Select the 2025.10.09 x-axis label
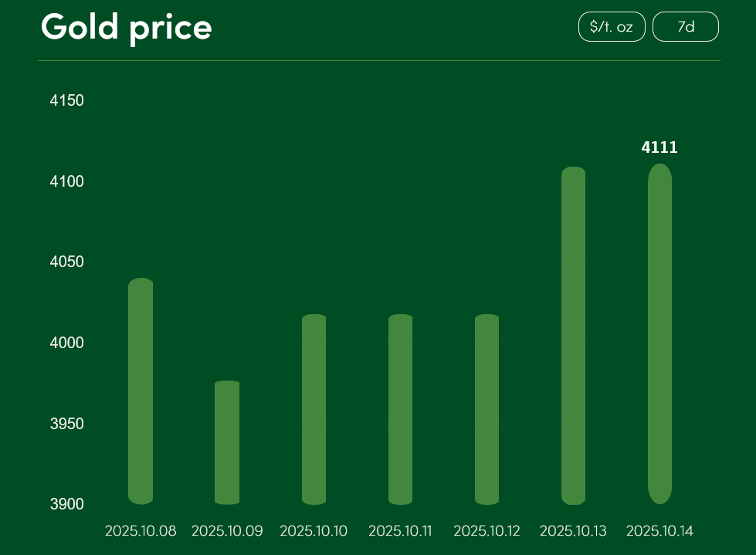Image resolution: width=756 pixels, height=555 pixels. pyautogui.click(x=227, y=531)
